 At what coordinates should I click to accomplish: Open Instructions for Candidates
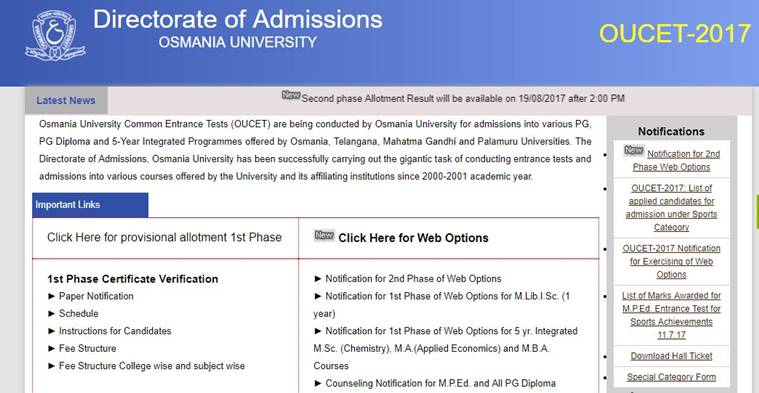[115, 331]
